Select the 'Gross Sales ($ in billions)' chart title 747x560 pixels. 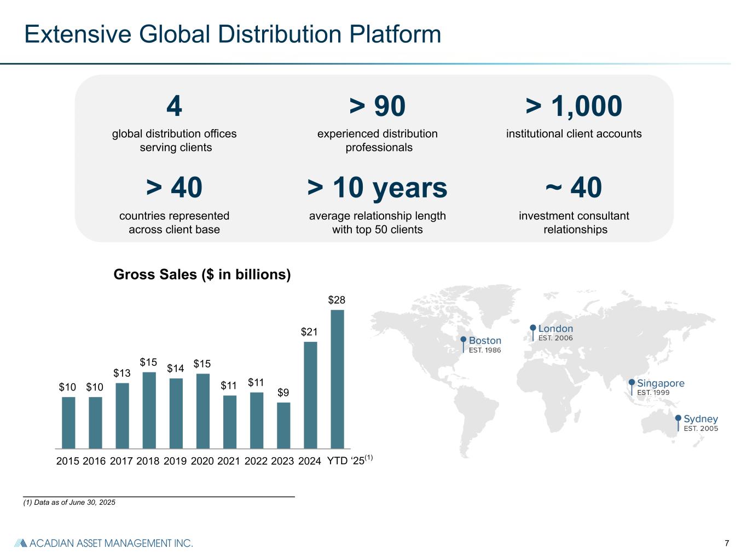click(202, 275)
